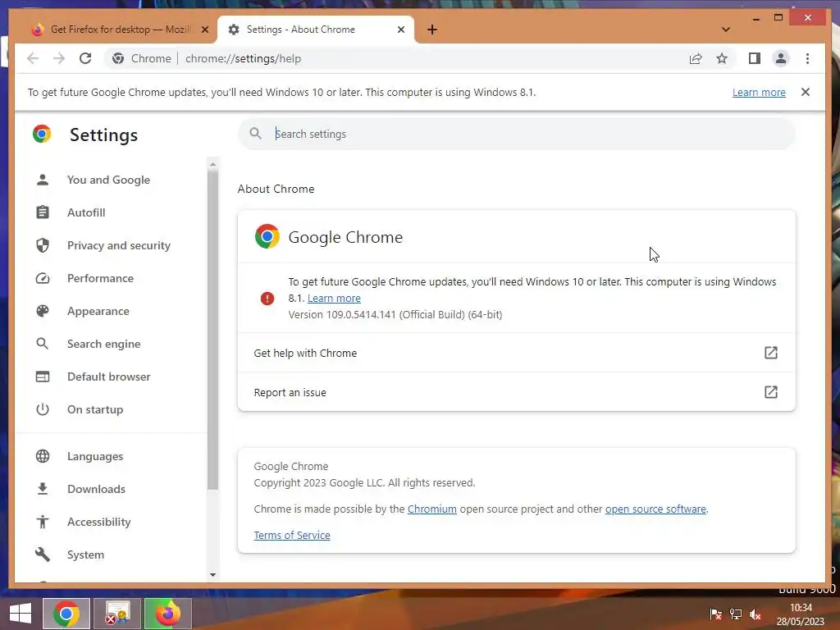Close the Settings tab

[x=400, y=30]
